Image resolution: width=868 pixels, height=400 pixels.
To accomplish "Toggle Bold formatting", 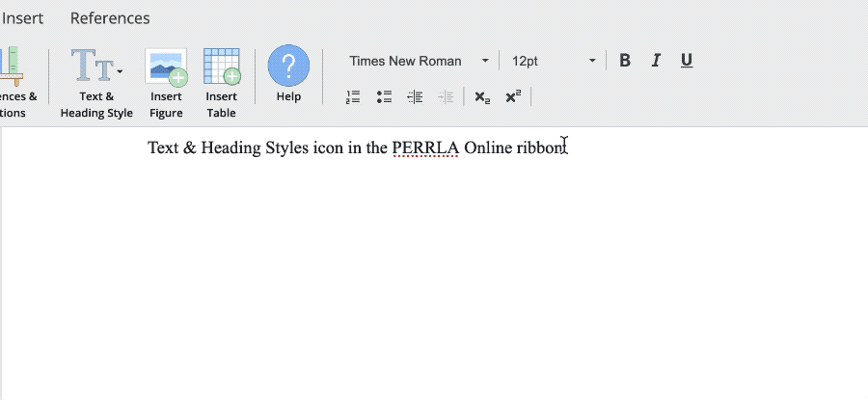I will (625, 61).
